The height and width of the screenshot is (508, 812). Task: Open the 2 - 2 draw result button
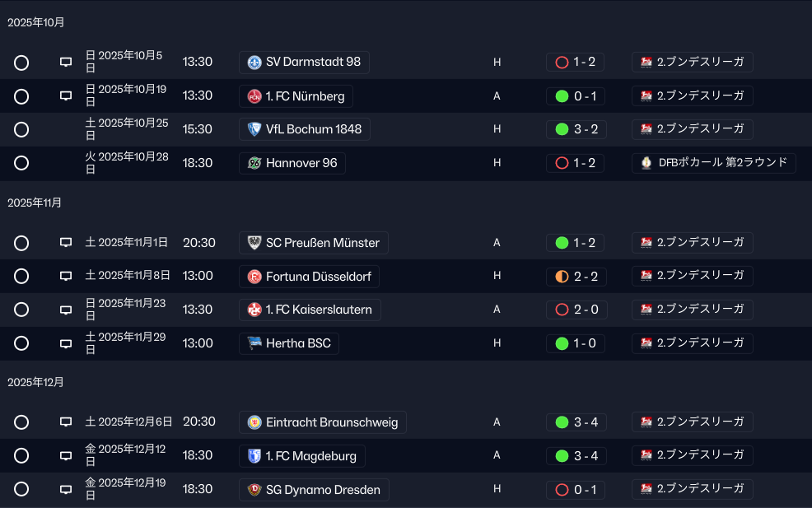click(x=576, y=276)
